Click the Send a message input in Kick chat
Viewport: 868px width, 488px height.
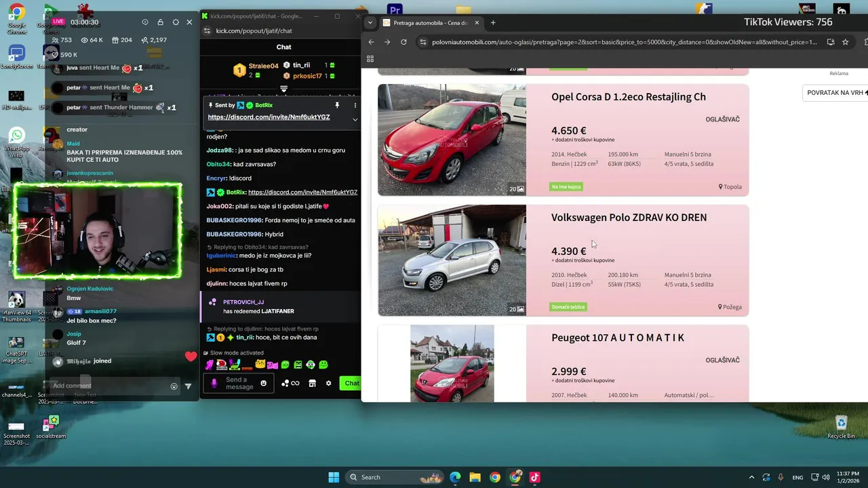[x=239, y=384]
